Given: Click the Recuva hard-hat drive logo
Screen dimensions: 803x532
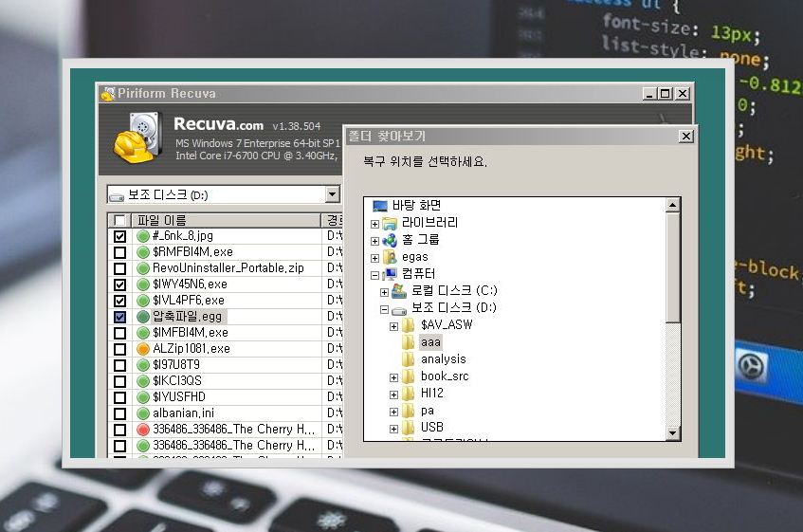Looking at the screenshot, I should 138,138.
